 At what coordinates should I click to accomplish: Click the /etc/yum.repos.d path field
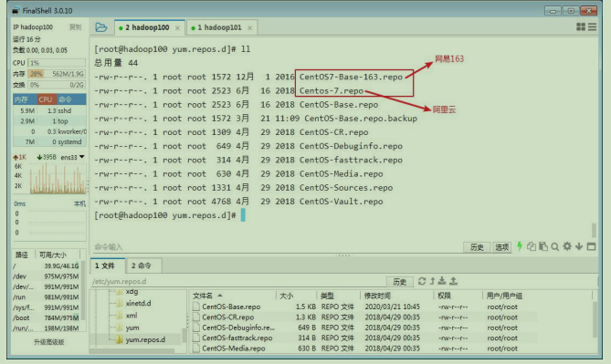tap(238, 281)
